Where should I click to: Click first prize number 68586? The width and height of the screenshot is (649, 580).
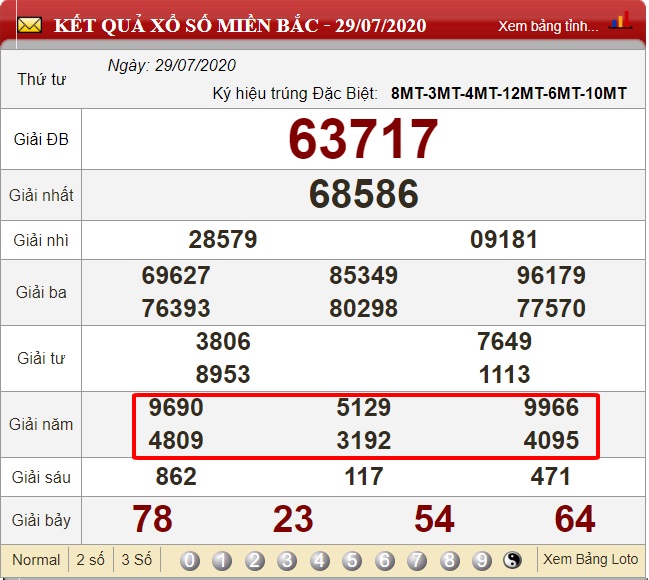coord(363,194)
